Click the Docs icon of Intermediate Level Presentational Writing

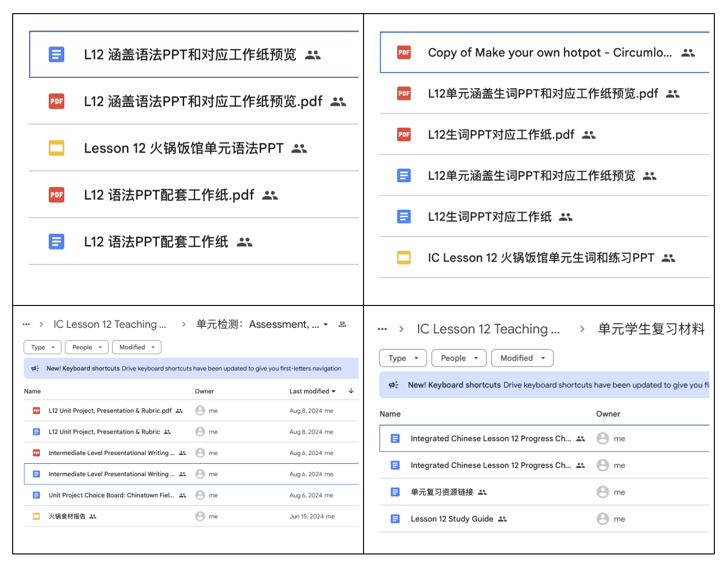click(37, 474)
